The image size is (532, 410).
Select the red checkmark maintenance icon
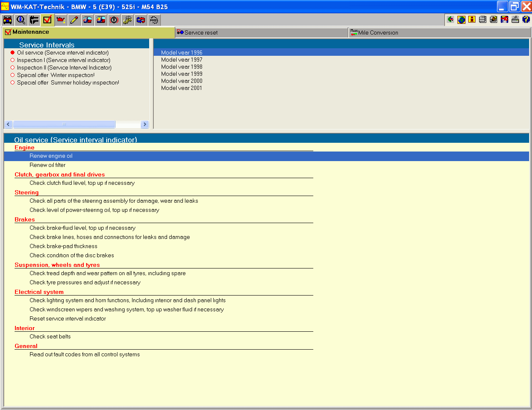pyautogui.click(x=47, y=20)
